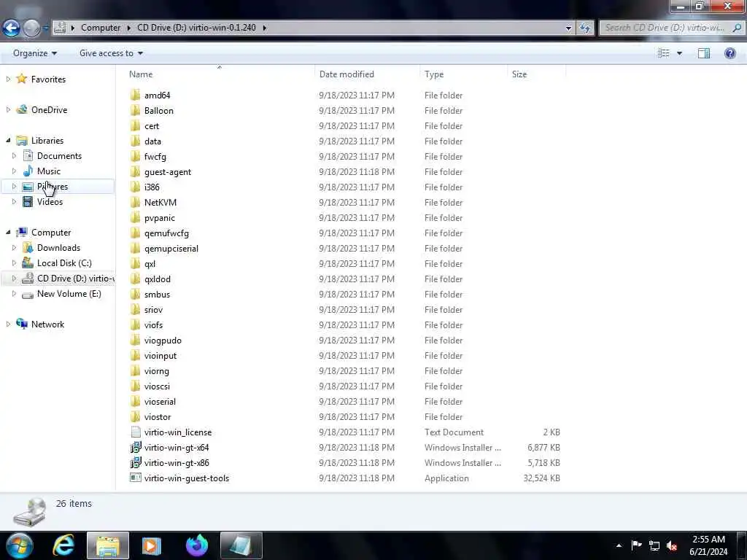
Task: Collapse the Libraries tree node
Action: point(8,141)
